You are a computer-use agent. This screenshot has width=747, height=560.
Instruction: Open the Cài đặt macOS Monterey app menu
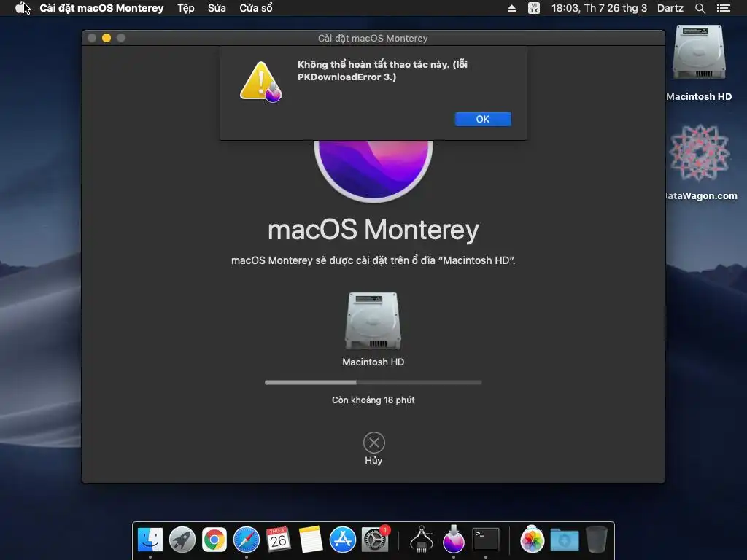click(101, 8)
